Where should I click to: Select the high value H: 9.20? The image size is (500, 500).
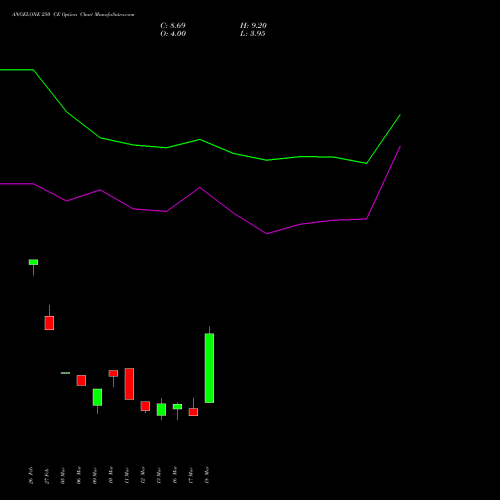253,26
